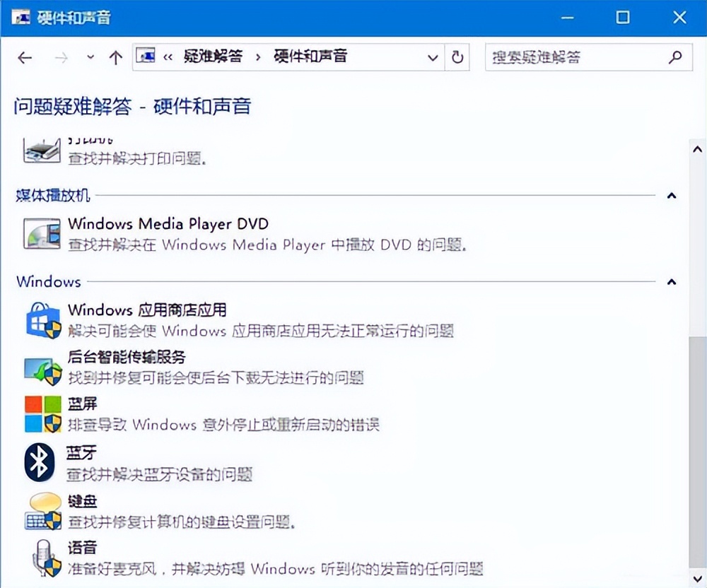This screenshot has height=588, width=707.
Task: Open the 语音 troubleshooter
Action: 83,548
